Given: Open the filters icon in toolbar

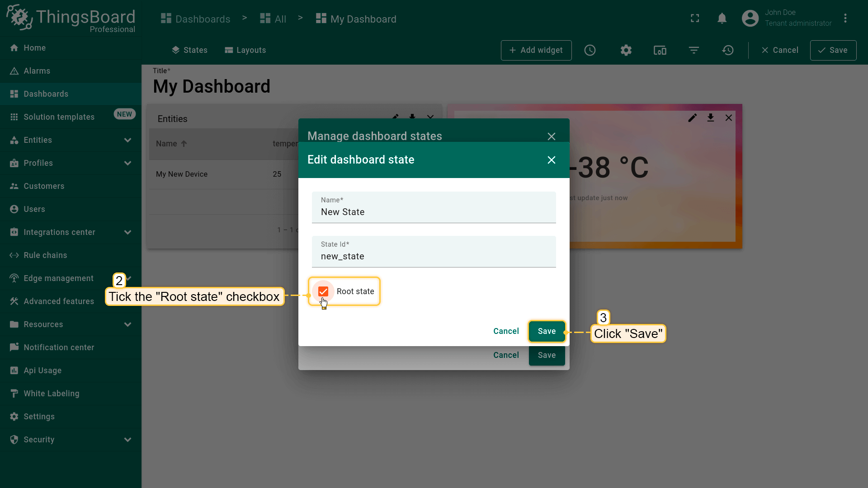Looking at the screenshot, I should point(694,50).
